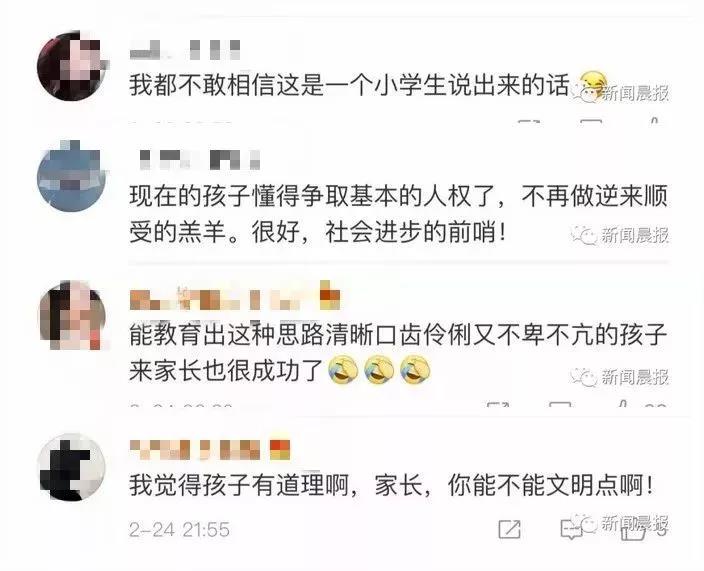Open the second commenter's blurred username
The width and height of the screenshot is (704, 571).
200,160
